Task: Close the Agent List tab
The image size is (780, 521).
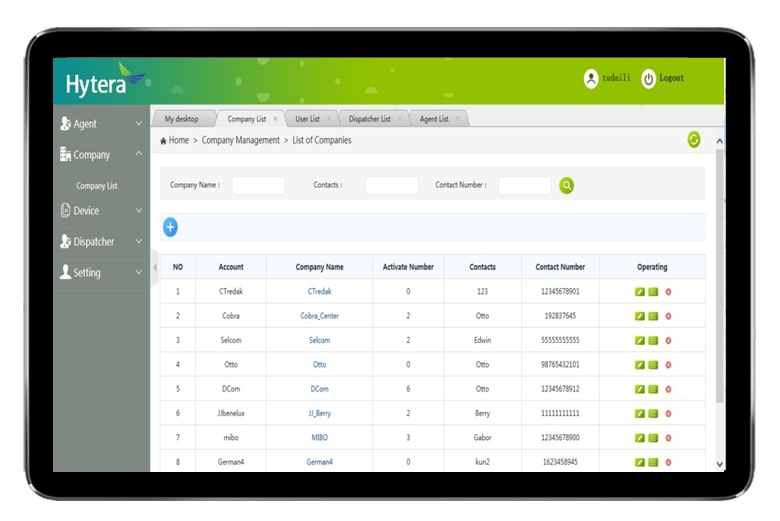Action: [x=458, y=119]
